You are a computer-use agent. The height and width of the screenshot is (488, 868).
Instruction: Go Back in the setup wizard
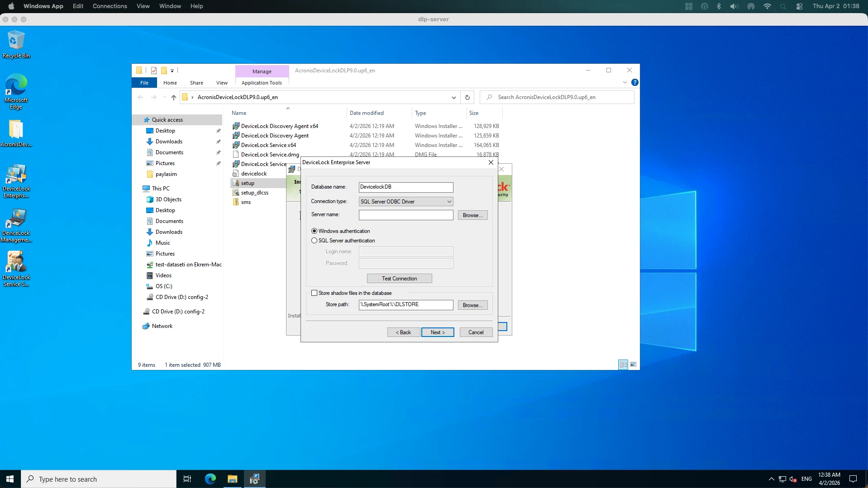(404, 332)
